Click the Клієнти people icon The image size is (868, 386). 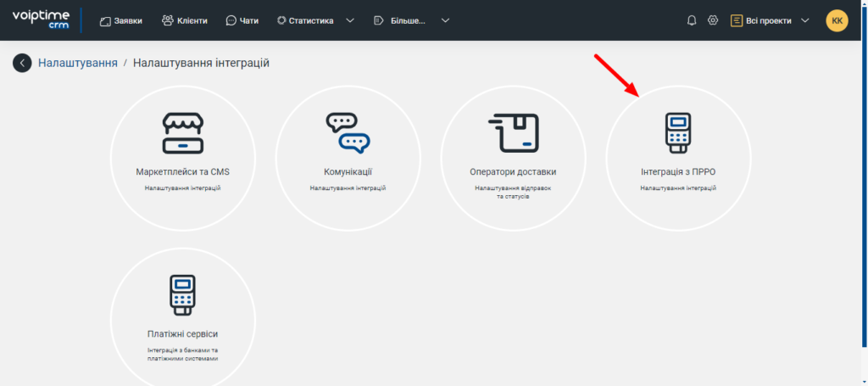167,20
